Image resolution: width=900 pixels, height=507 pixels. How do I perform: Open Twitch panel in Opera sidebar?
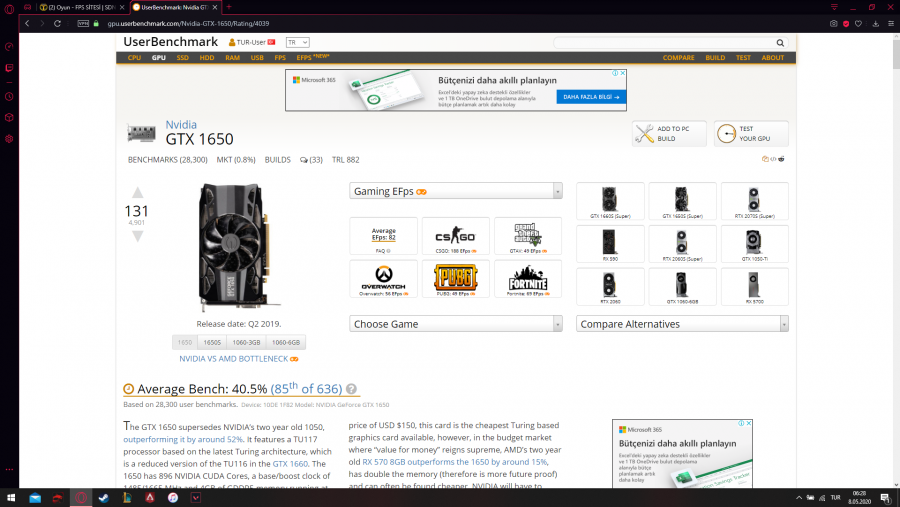pos(9,68)
